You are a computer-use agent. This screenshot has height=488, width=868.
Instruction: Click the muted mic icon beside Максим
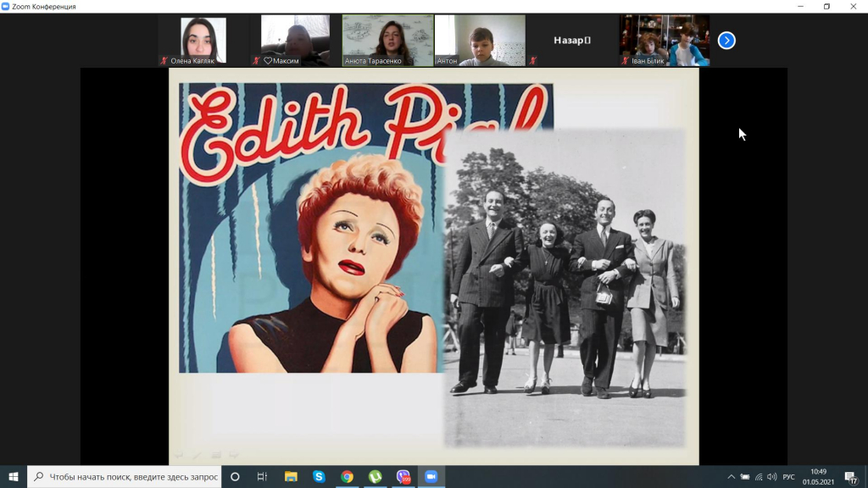[x=256, y=61]
